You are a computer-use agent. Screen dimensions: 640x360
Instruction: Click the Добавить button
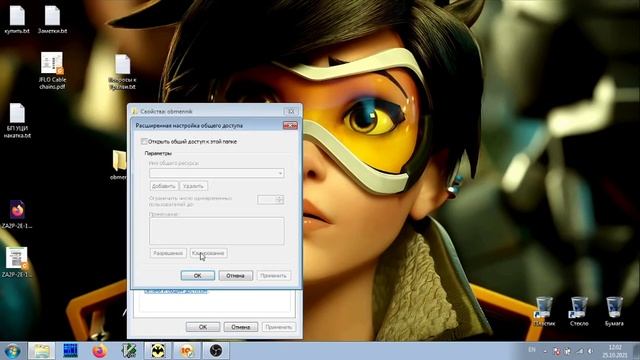[x=164, y=186]
